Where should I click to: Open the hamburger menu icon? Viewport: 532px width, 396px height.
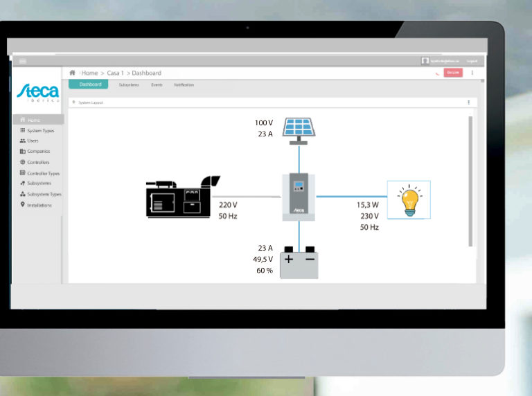(23, 61)
